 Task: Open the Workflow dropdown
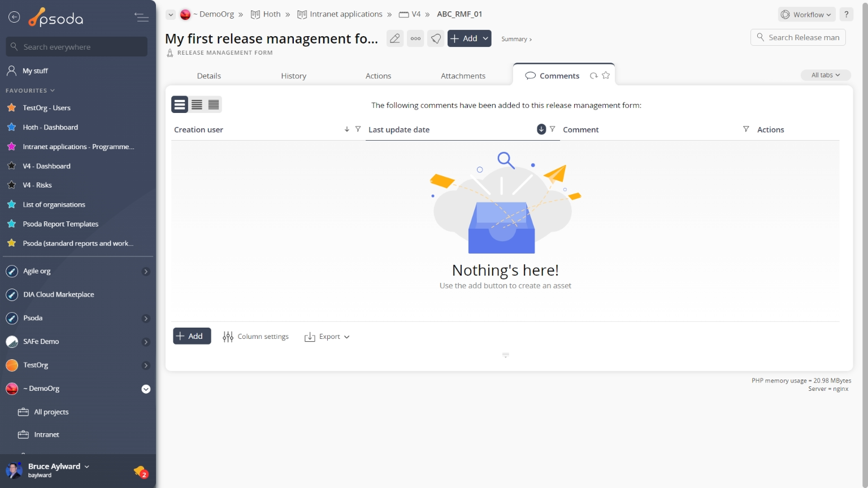point(807,15)
